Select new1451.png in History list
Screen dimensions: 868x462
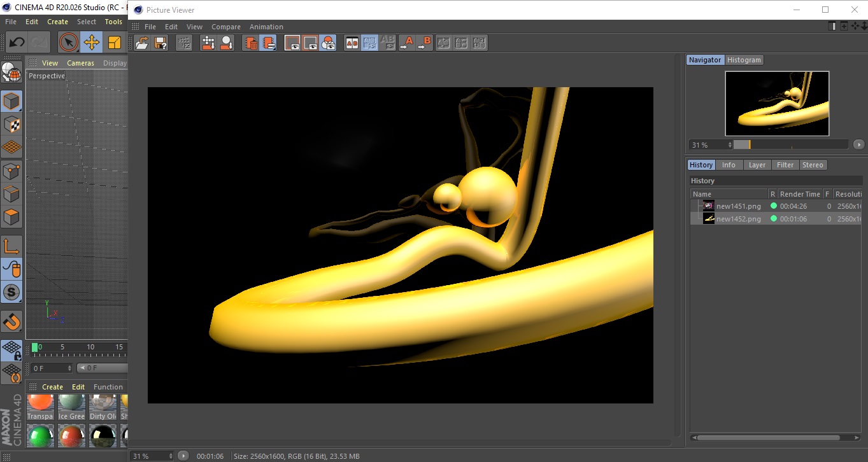[738, 206]
